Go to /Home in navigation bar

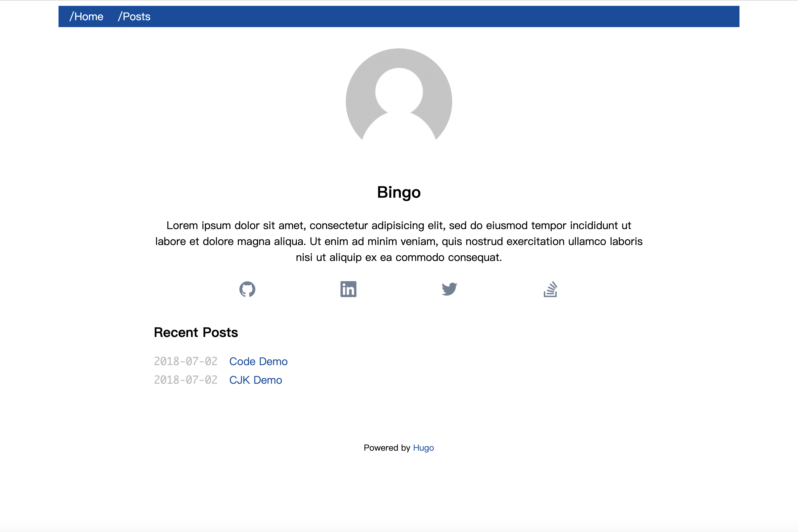click(86, 17)
